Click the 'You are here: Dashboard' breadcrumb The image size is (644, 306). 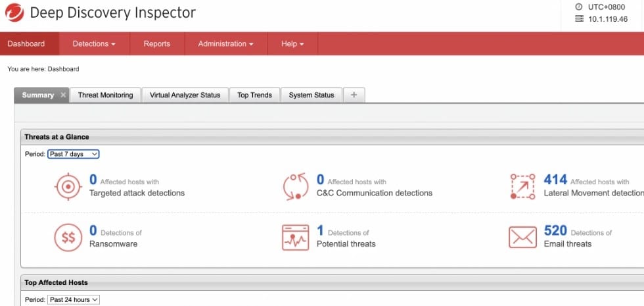[x=43, y=69]
